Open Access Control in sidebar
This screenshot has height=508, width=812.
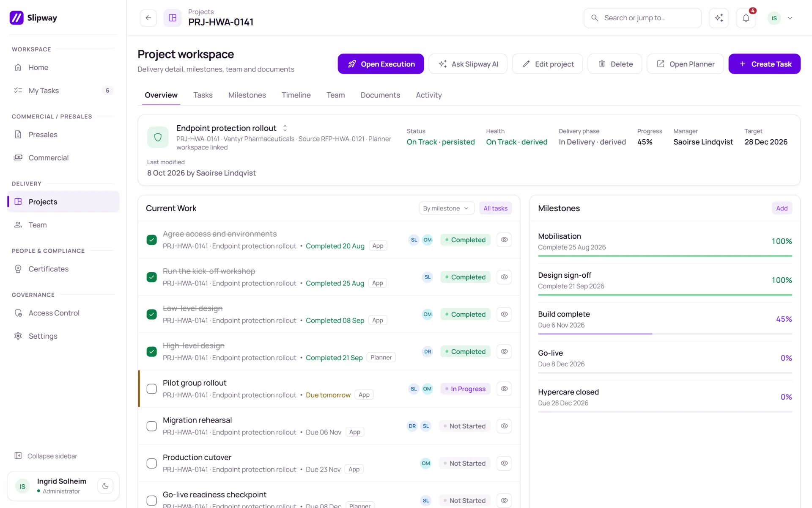point(63,313)
